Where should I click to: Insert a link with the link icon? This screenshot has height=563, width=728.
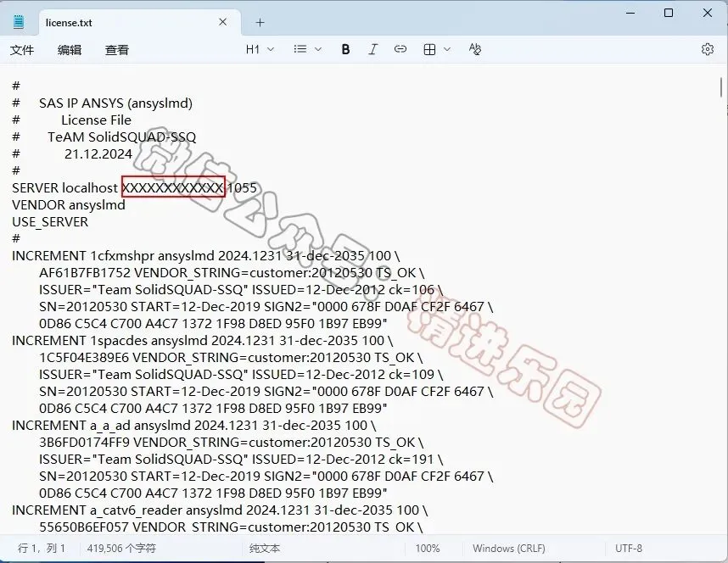click(x=400, y=48)
